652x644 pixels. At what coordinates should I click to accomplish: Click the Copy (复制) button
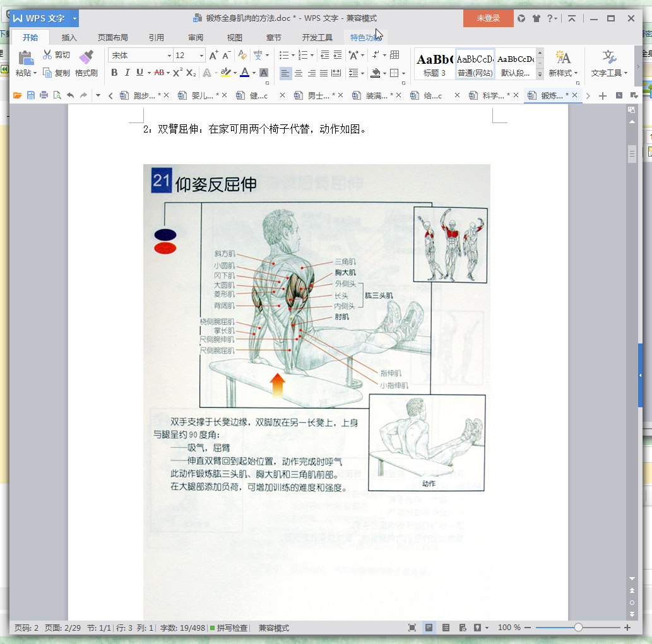click(56, 73)
